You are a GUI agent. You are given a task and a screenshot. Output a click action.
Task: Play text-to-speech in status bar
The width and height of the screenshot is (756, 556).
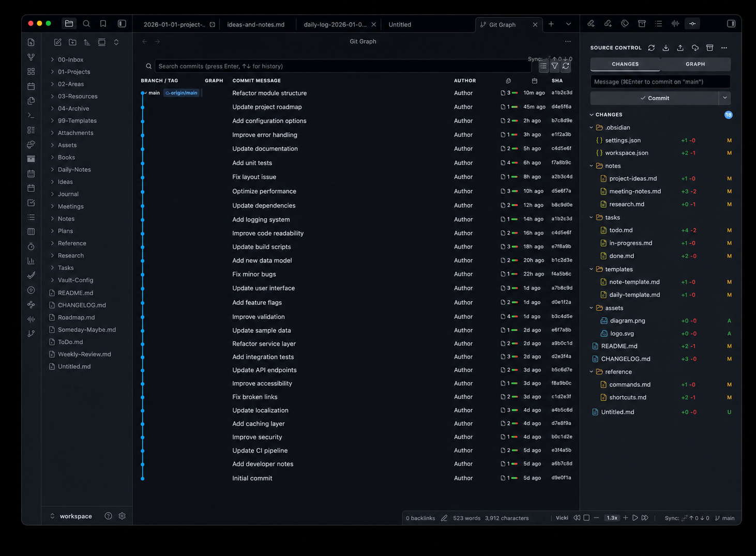(635, 518)
